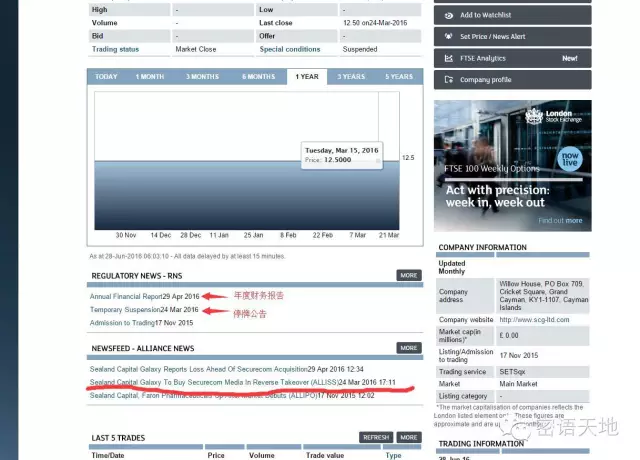Open FTSE Analytics
Screen dimensions: 640x460
(x=513, y=58)
